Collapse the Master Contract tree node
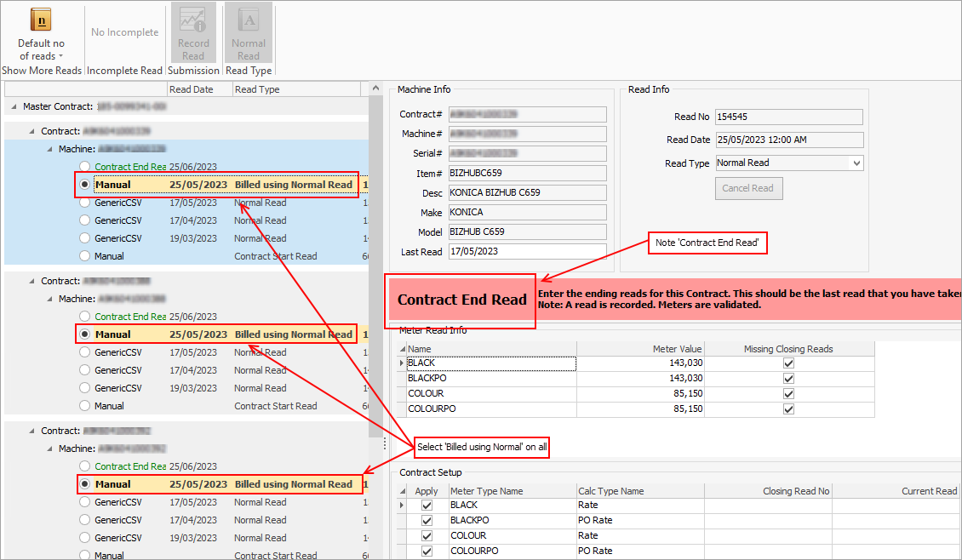The height and width of the screenshot is (560, 962). 14,107
